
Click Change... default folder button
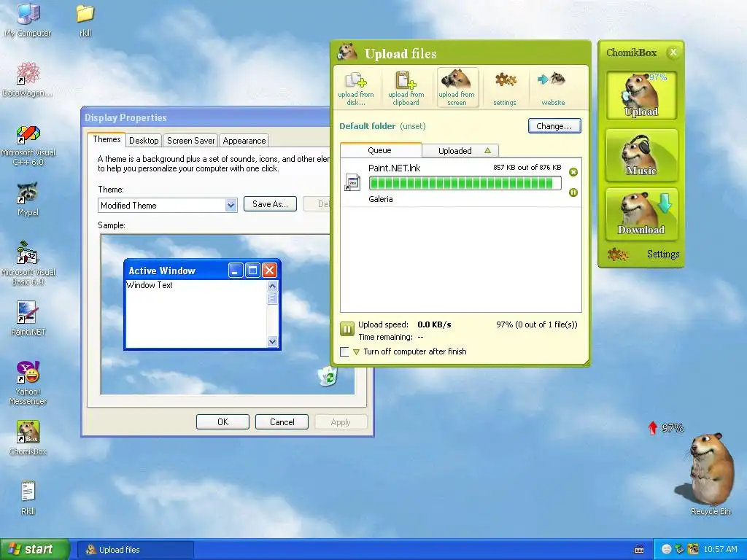(x=554, y=126)
